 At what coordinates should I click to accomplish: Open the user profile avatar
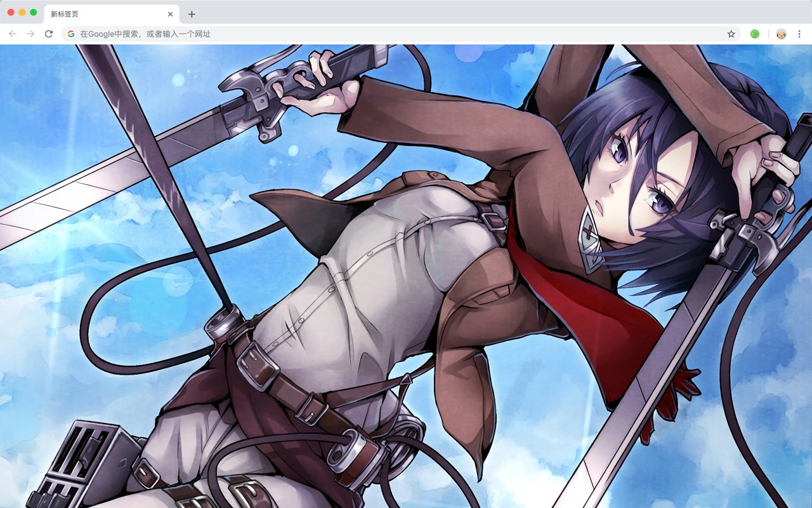[x=782, y=34]
